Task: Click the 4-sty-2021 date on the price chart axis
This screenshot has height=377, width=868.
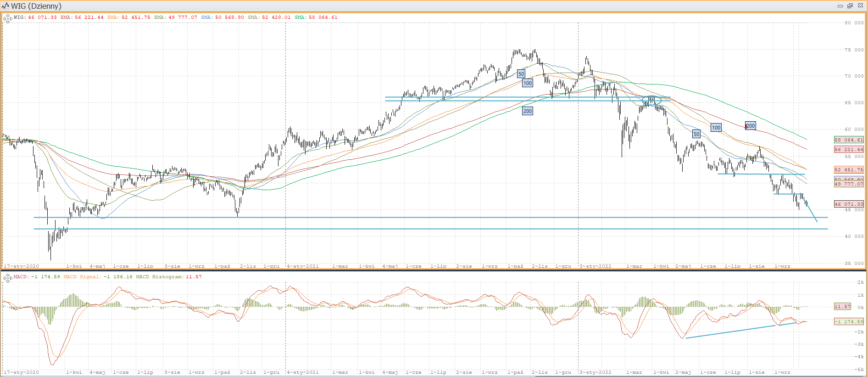Action: point(302,266)
